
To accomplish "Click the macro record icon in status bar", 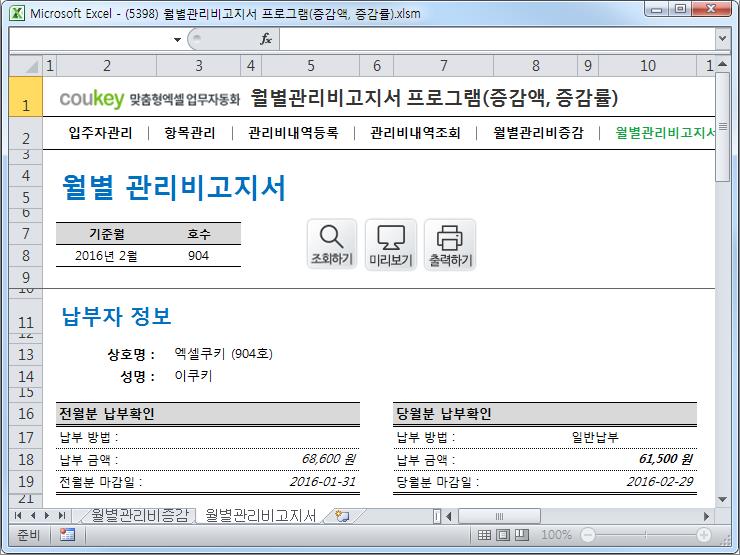I will 67,535.
